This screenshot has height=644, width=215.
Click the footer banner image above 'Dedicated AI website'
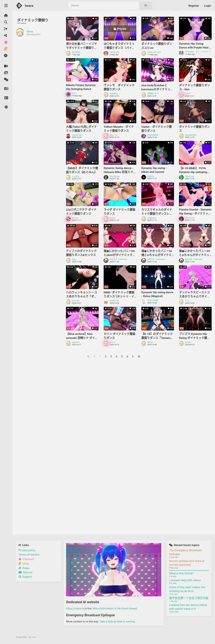pos(114,569)
